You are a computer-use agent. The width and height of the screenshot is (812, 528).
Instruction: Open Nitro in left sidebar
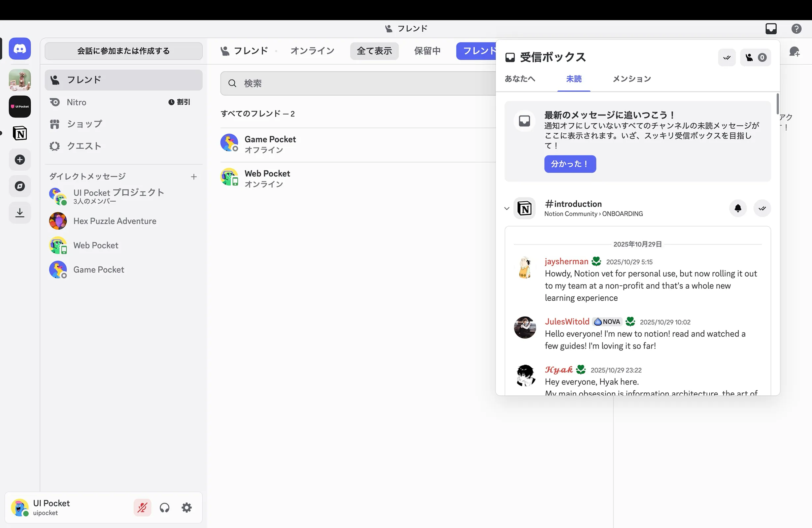pos(123,102)
